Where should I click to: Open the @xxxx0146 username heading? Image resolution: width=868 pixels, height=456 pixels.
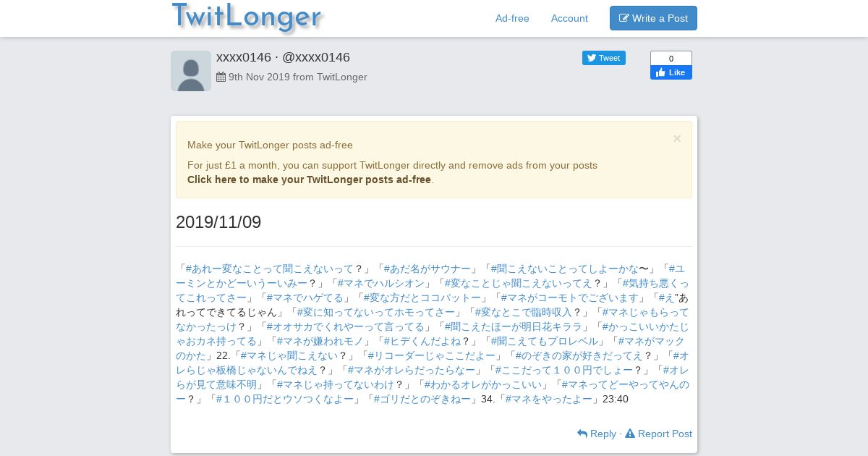pyautogui.click(x=316, y=57)
